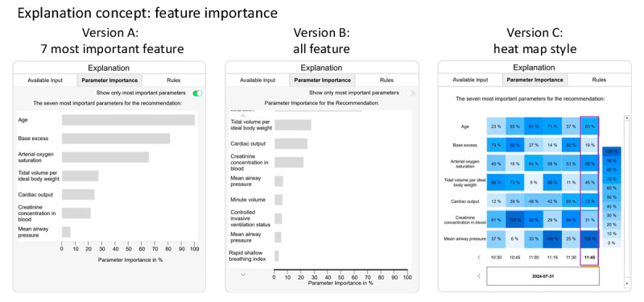Click Creatinine 100 % cell at 10:45
Image resolution: width=644 pixels, height=302 pixels.
(515, 220)
